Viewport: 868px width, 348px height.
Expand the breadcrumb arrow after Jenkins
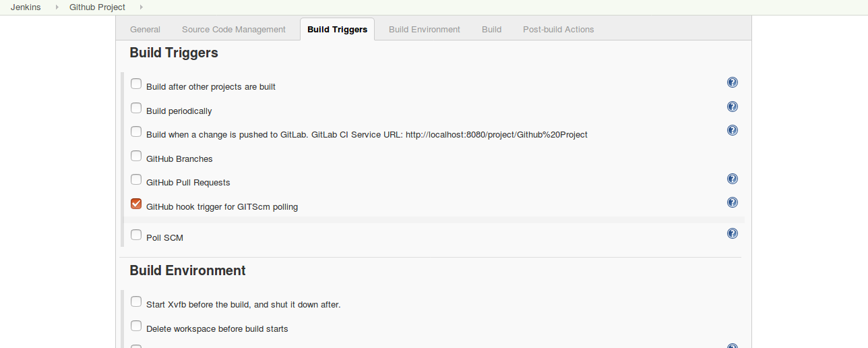point(57,7)
